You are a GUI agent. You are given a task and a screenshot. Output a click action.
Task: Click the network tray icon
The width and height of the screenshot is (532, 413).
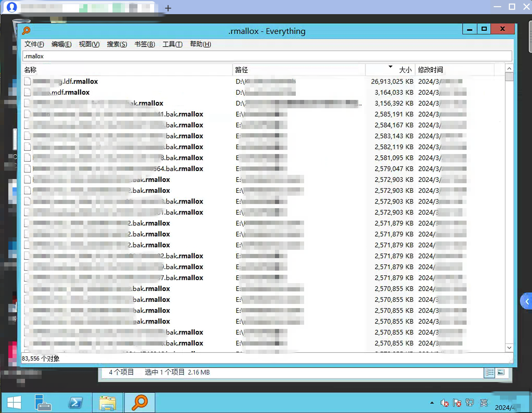pyautogui.click(x=470, y=403)
